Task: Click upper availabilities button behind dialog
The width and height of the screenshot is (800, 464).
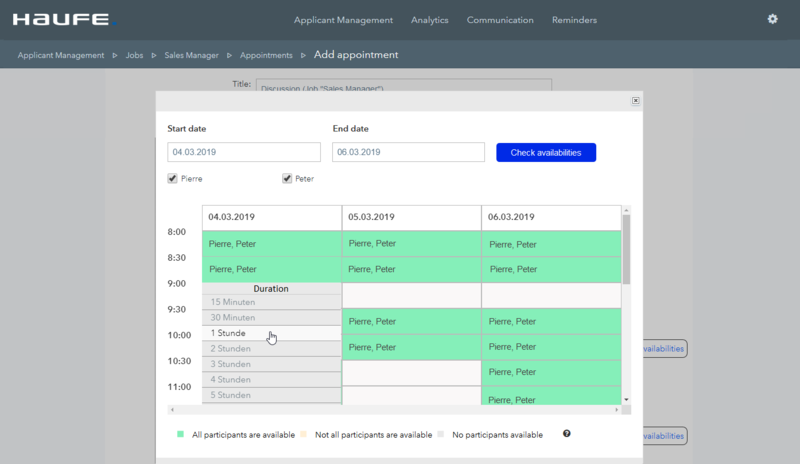Action: (665, 349)
